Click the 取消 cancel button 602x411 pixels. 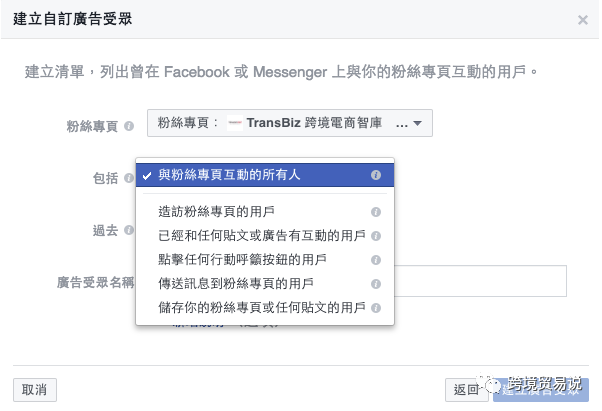[35, 390]
